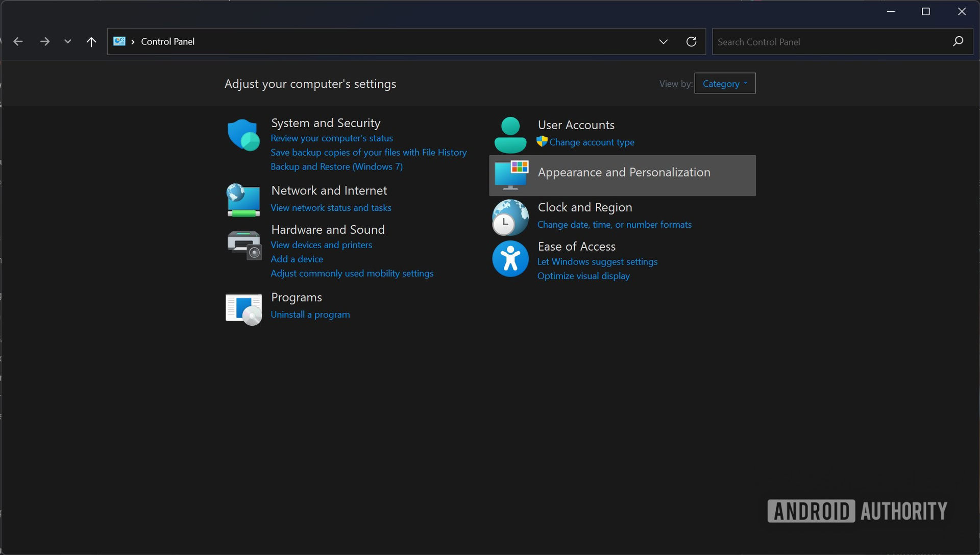Click Optimize visual display option
The image size is (980, 555).
coord(583,276)
